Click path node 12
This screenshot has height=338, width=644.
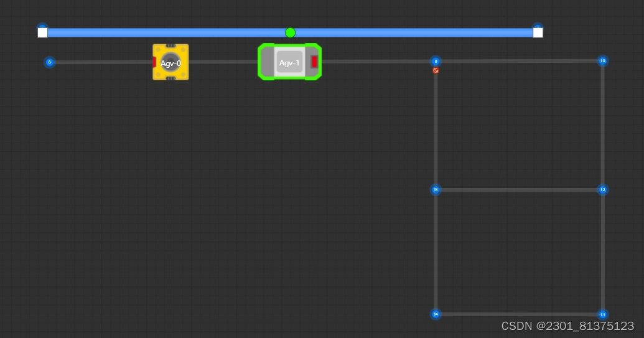(602, 190)
